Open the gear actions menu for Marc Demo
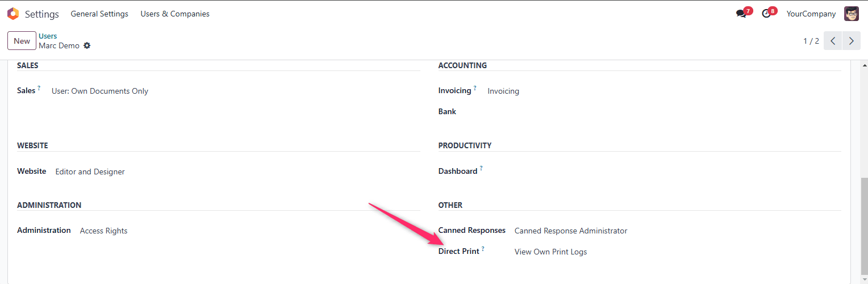Image resolution: width=868 pixels, height=284 pixels. (x=87, y=45)
